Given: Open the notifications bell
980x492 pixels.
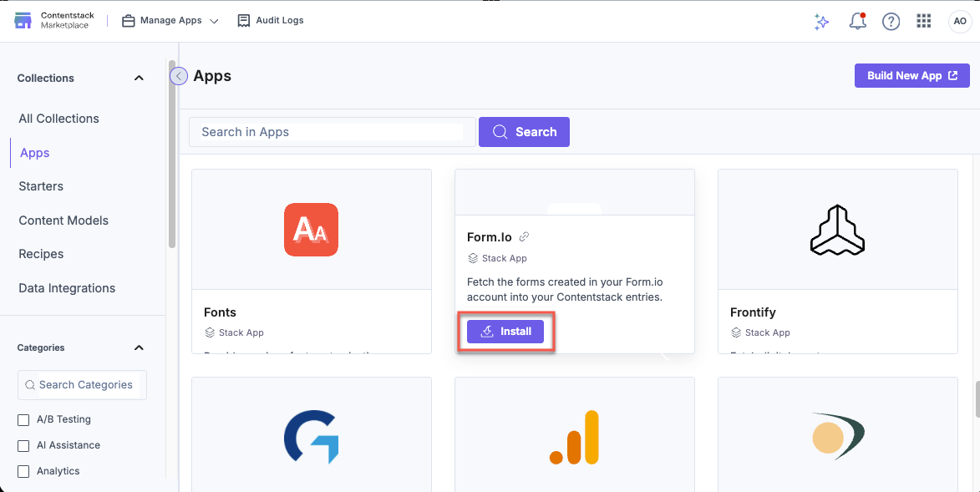Looking at the screenshot, I should (x=857, y=21).
